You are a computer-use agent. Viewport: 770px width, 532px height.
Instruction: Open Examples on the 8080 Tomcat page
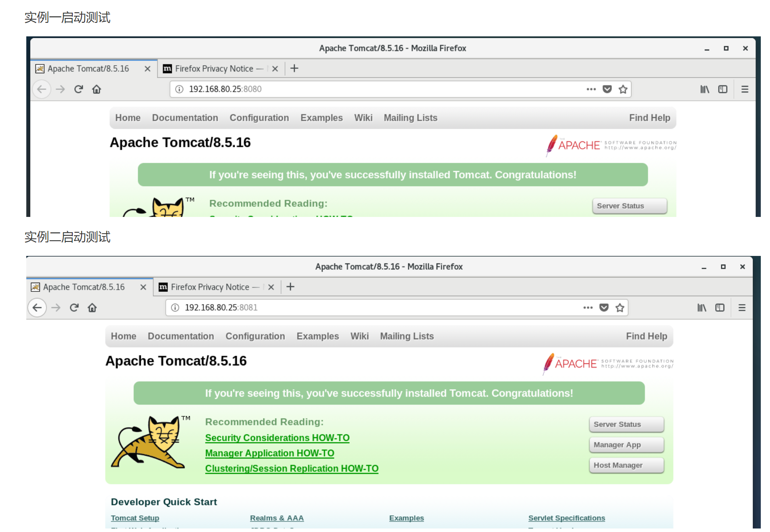coord(322,118)
